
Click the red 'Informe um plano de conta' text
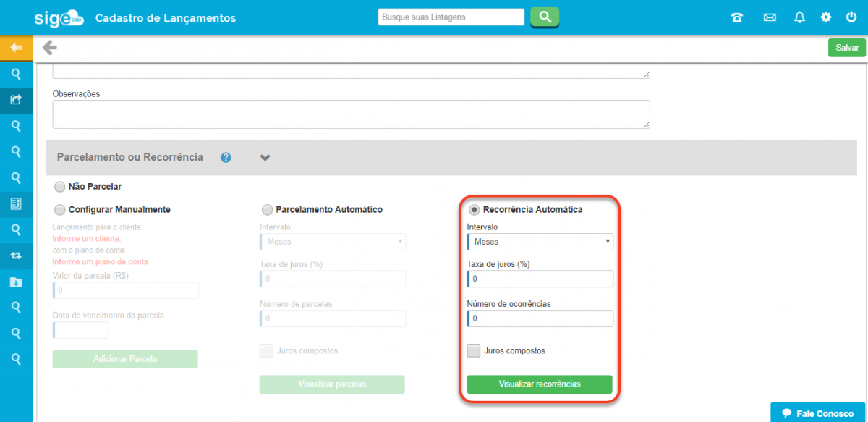pos(101,261)
